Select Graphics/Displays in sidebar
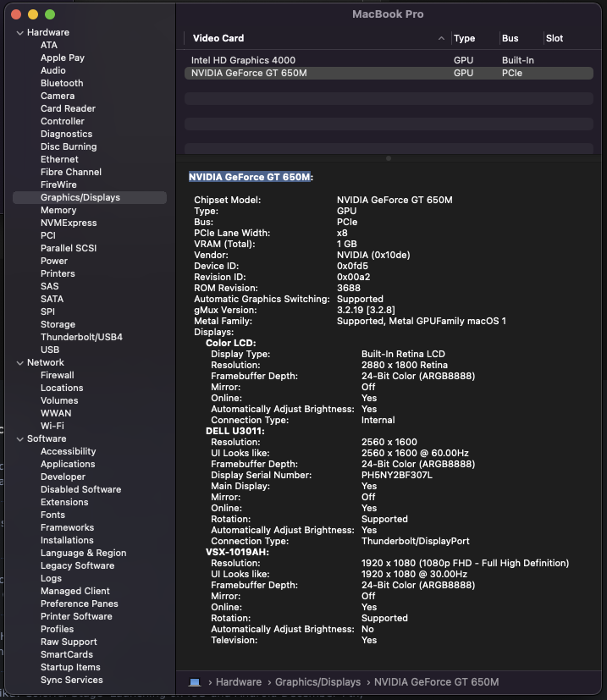Screen dimensions: 607x700 click(90, 198)
